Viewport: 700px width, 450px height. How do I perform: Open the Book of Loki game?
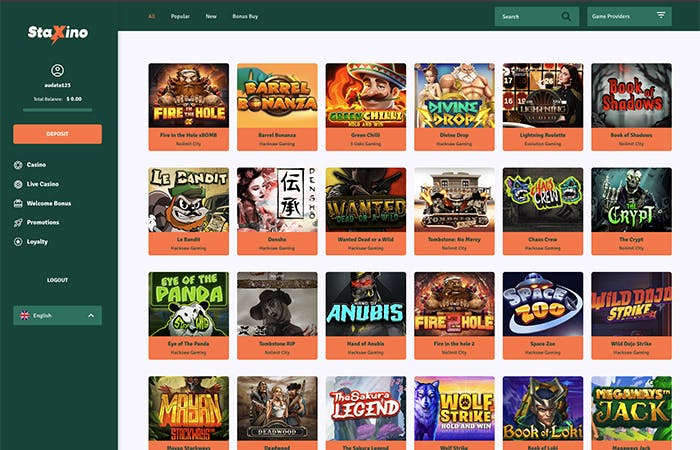click(x=543, y=413)
